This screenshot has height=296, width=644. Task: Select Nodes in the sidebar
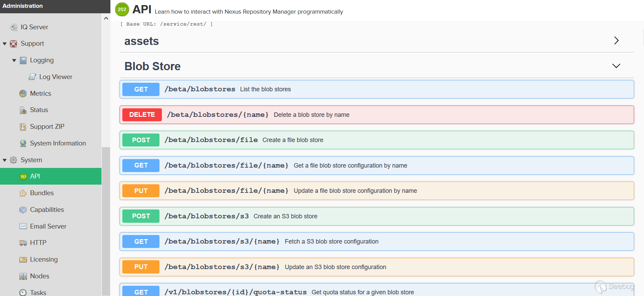coord(40,276)
